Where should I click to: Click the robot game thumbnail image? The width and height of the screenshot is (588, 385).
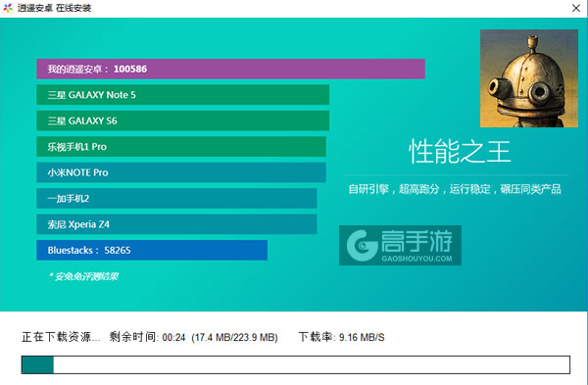[x=529, y=78]
